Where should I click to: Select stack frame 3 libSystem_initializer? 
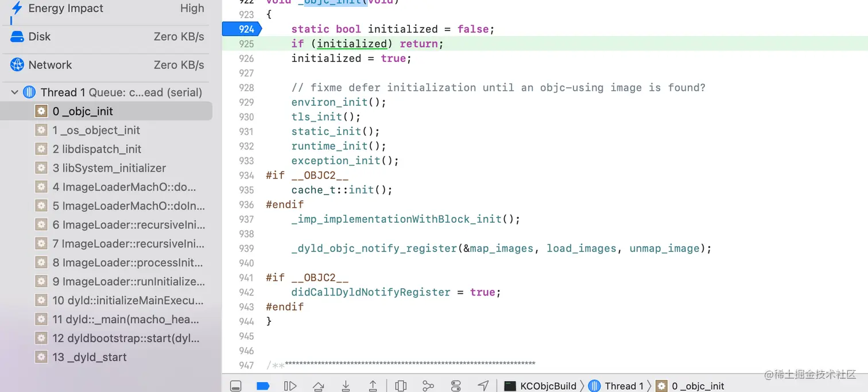pos(106,168)
